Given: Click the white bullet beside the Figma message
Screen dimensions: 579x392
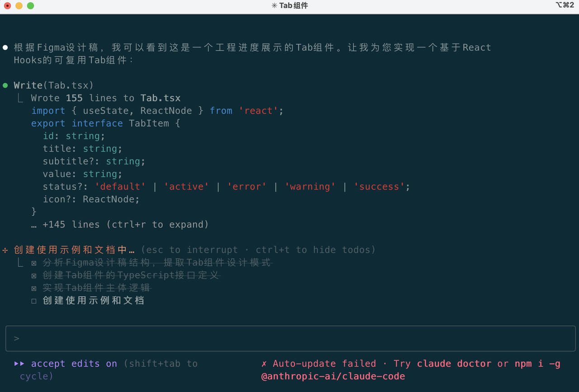Looking at the screenshot, I should coord(5,47).
